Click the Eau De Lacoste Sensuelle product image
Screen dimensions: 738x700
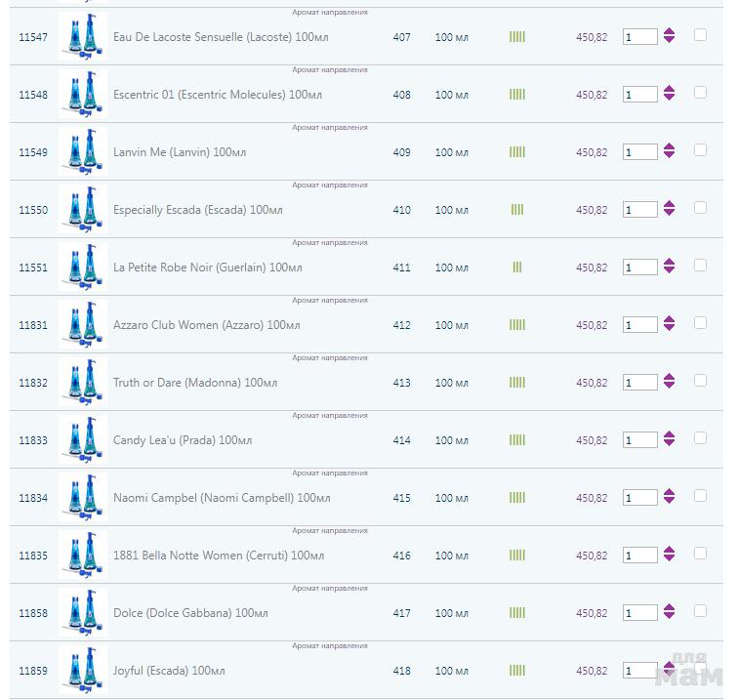tap(82, 37)
